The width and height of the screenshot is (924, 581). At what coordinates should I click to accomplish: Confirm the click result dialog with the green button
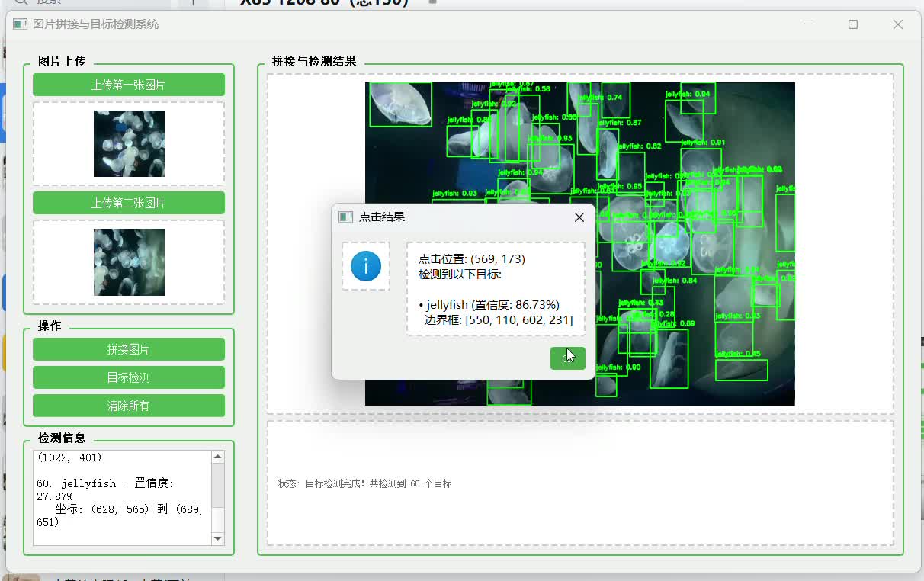pyautogui.click(x=567, y=358)
